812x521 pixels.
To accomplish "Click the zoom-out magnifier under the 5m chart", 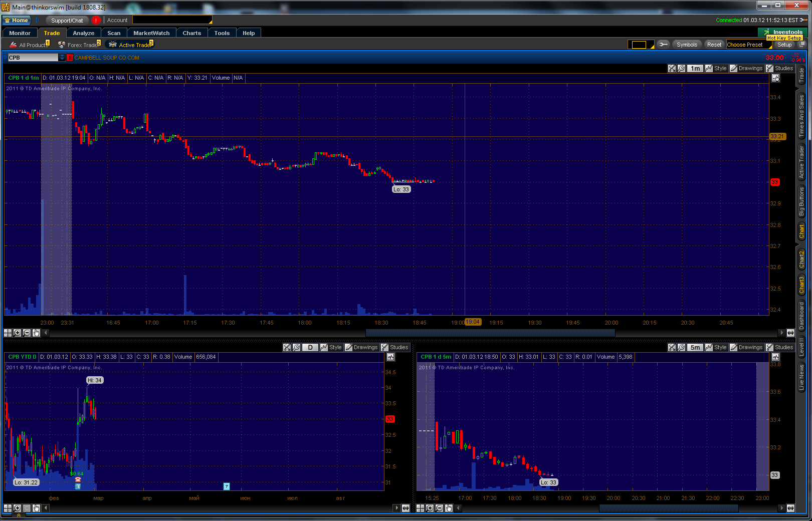I will [x=440, y=508].
